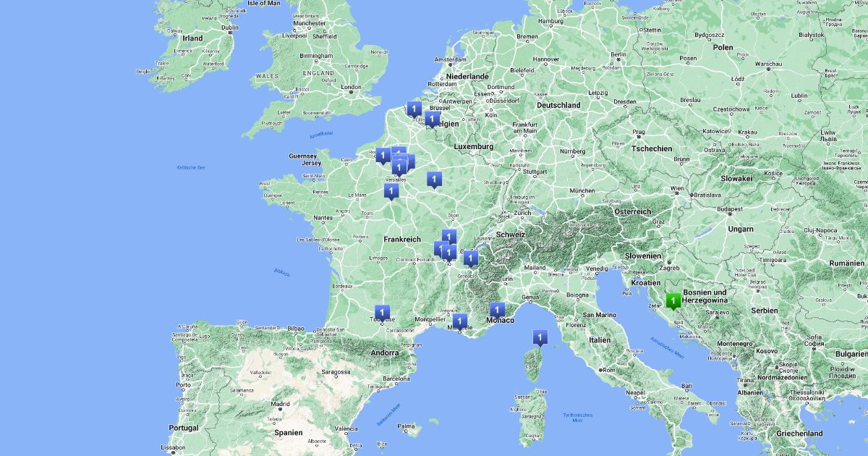
Task: Click the blue marker at Marseille
Action: pyautogui.click(x=459, y=321)
